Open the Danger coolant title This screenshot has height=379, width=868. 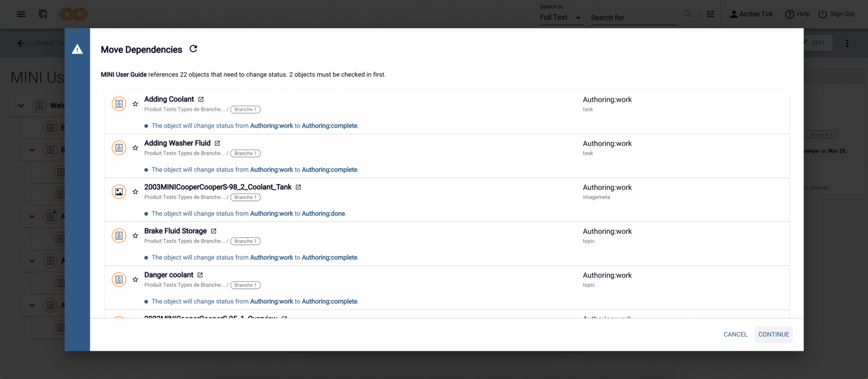[x=168, y=275]
